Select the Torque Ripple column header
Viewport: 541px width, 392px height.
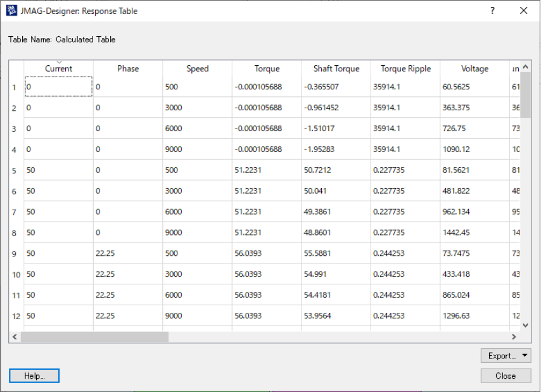[405, 69]
